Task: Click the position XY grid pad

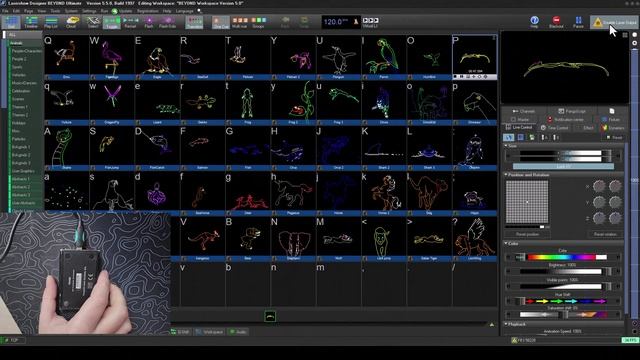Action: 527,202
